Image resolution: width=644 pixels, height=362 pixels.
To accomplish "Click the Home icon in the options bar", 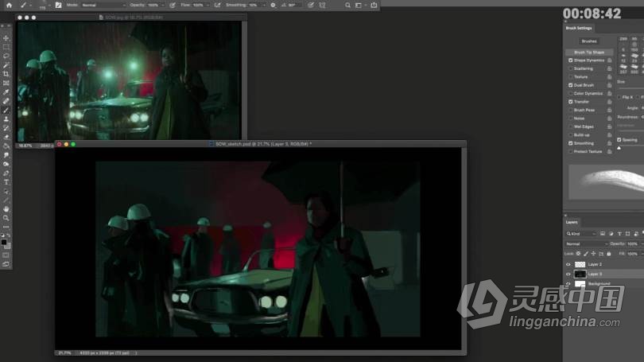I will (x=9, y=6).
